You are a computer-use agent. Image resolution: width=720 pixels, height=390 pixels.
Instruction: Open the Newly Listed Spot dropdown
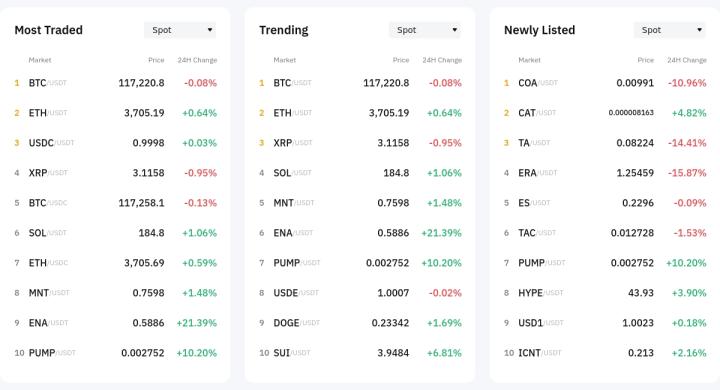669,30
